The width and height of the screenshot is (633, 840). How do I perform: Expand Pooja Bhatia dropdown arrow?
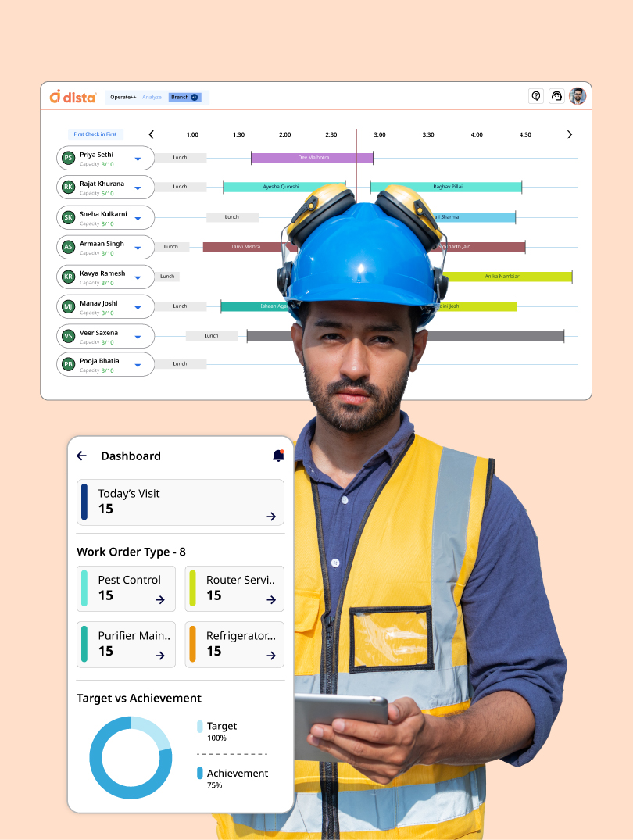click(x=138, y=365)
